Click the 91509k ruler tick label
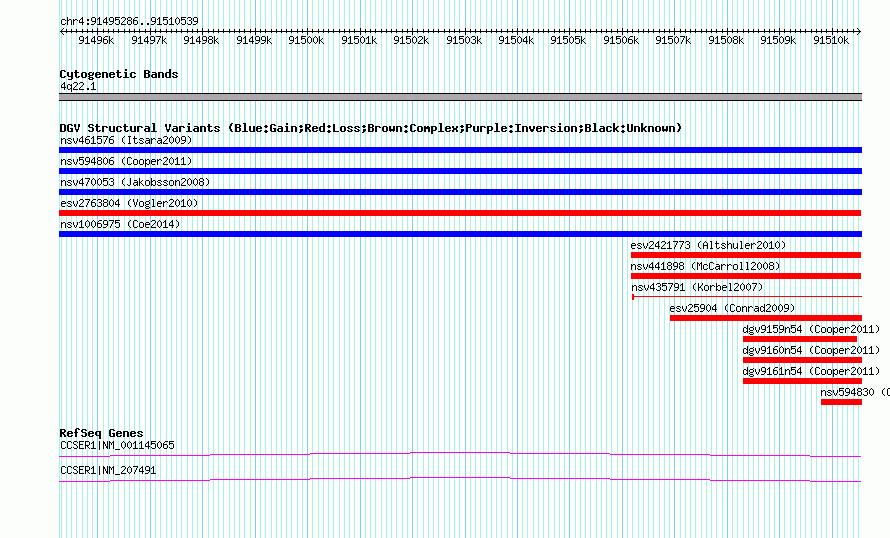 [778, 40]
